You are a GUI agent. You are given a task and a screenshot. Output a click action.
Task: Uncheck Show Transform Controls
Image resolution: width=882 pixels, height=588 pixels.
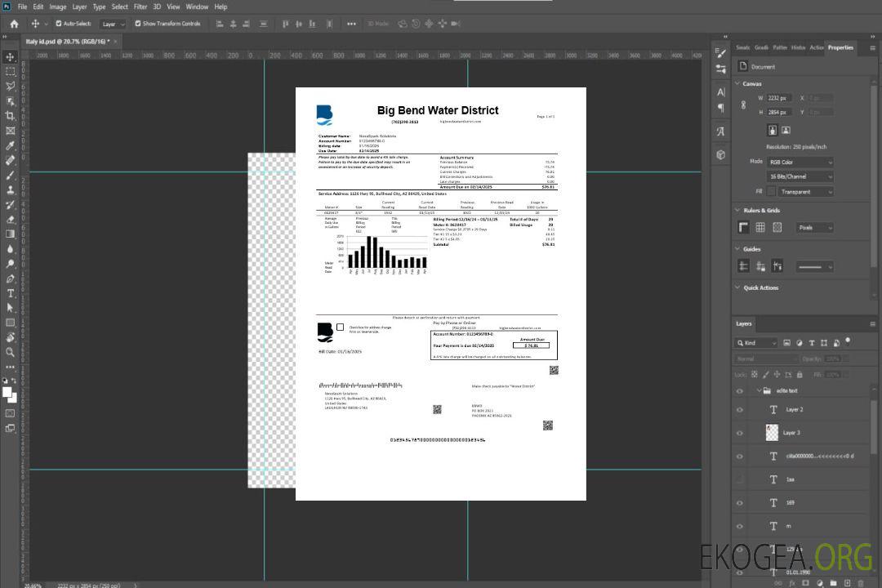click(138, 24)
